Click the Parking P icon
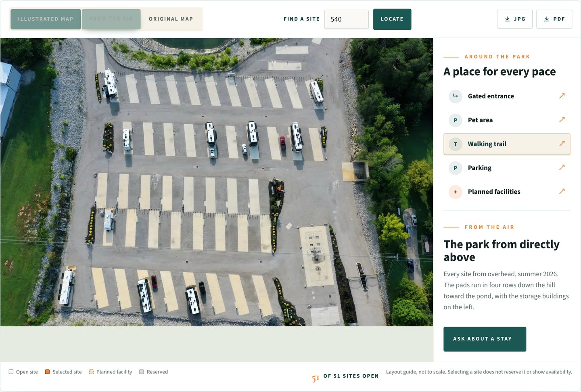The height and width of the screenshot is (392, 581). point(456,168)
